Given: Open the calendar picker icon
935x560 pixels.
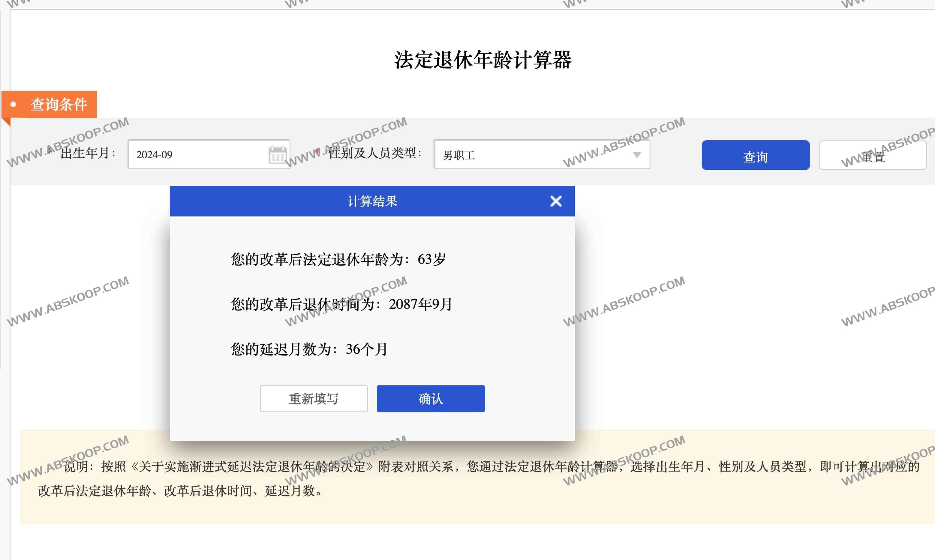Looking at the screenshot, I should [278, 155].
